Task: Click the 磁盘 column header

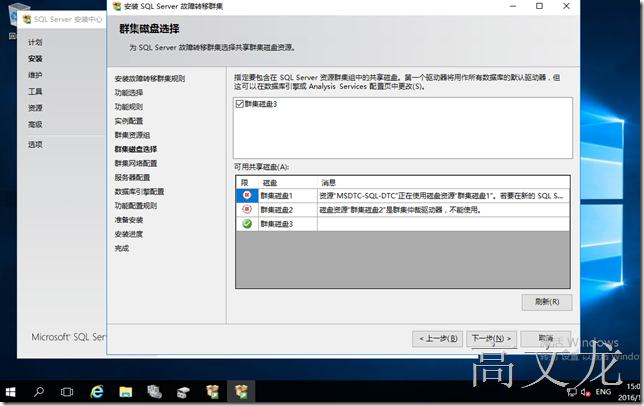Action: coord(288,183)
